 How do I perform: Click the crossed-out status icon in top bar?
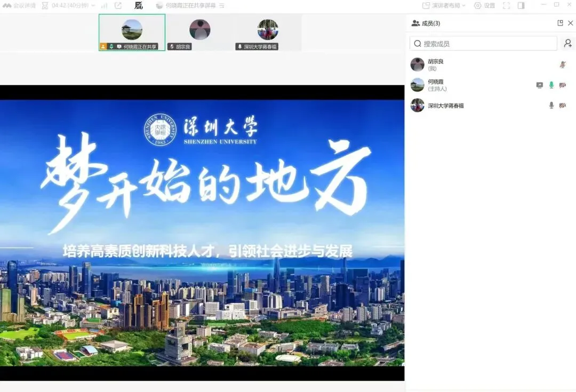(x=139, y=5)
